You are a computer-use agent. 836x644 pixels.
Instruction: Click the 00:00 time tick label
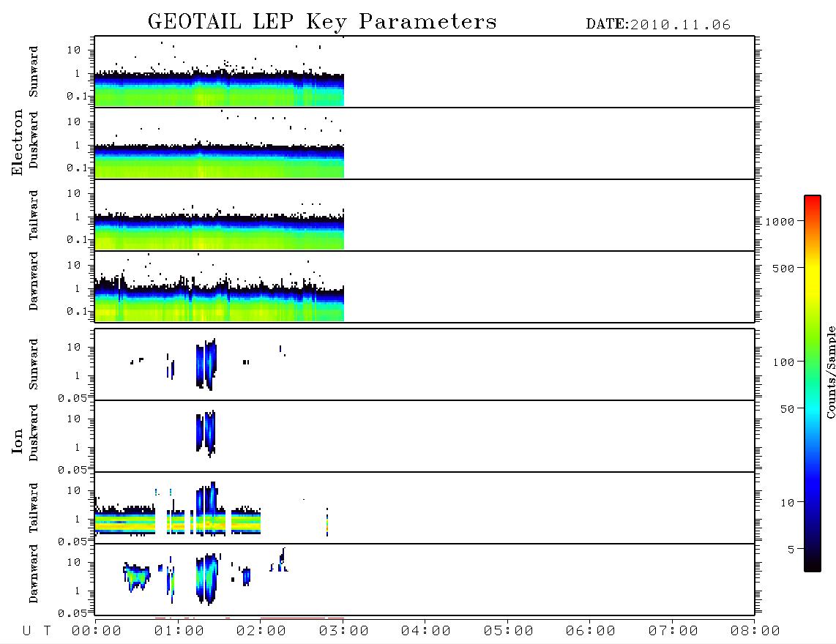tap(97, 632)
